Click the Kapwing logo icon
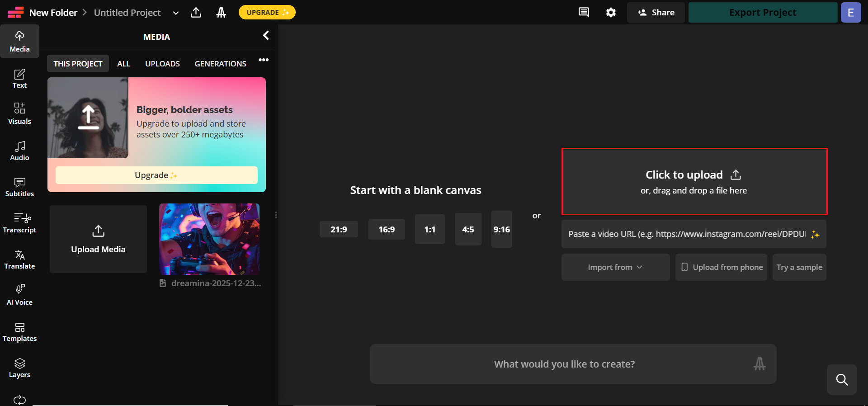The height and width of the screenshot is (406, 868). click(15, 12)
